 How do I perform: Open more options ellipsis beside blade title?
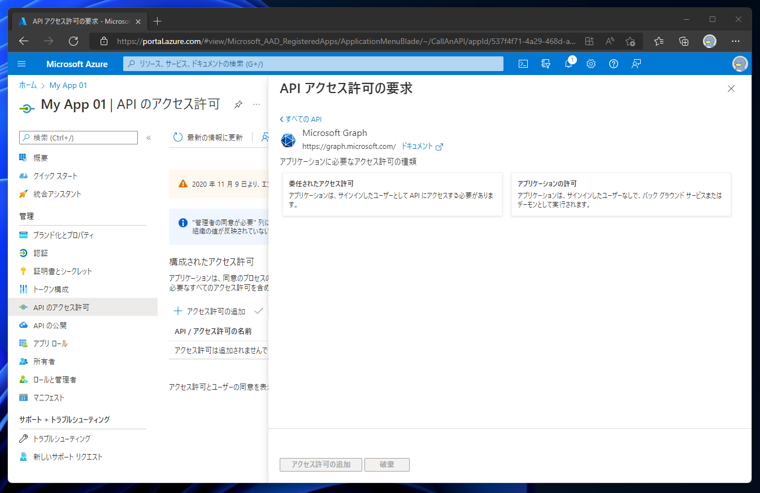[x=256, y=104]
